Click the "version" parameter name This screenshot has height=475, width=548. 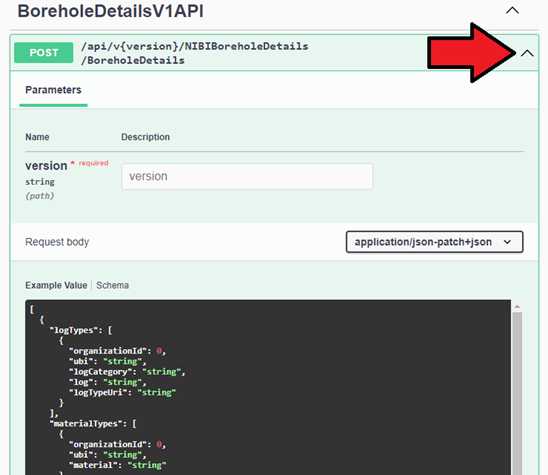coord(46,166)
